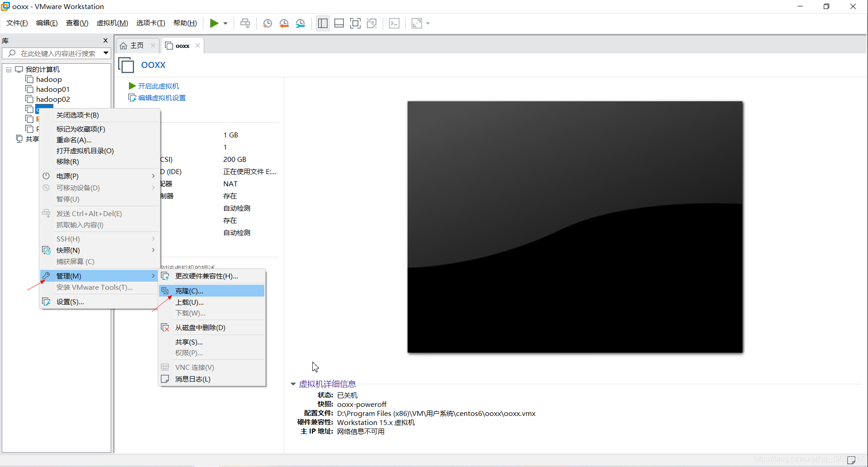Open the console view toolbar icon
Image resolution: width=868 pixels, height=467 pixels.
394,23
